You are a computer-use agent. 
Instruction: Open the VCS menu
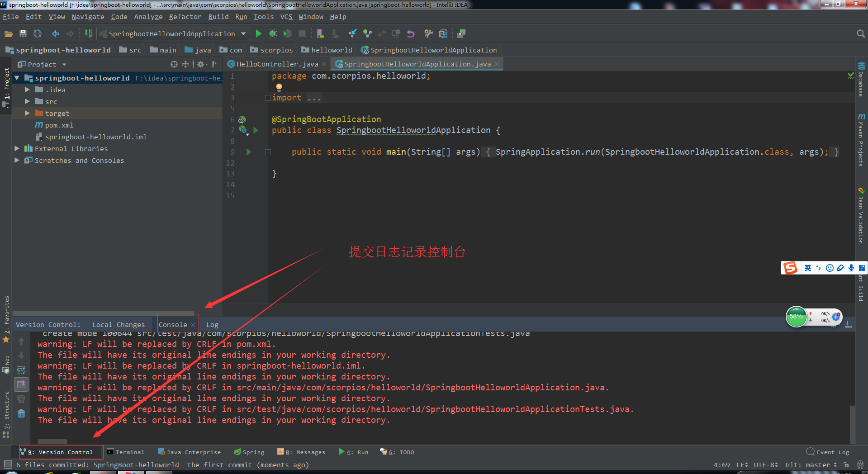286,17
